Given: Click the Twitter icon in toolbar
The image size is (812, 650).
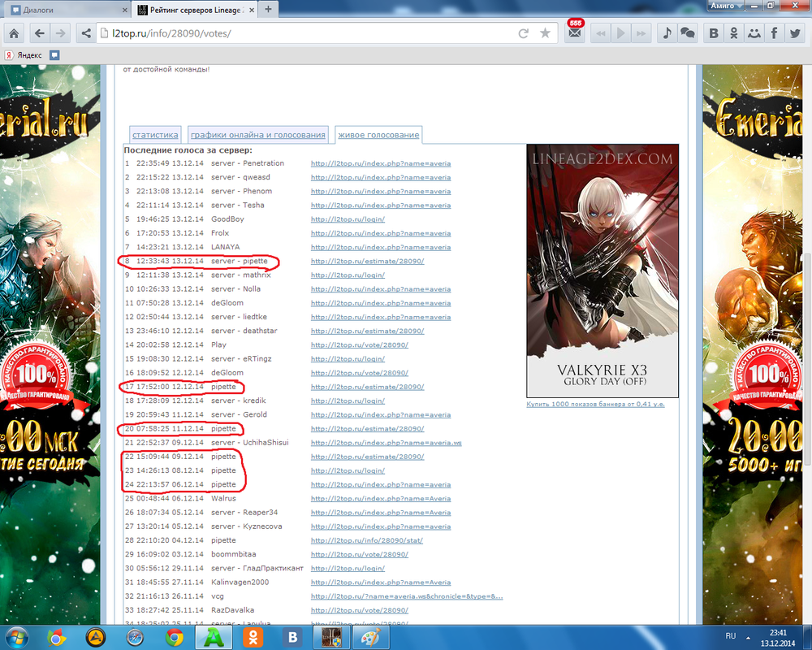Looking at the screenshot, I should point(796,33).
